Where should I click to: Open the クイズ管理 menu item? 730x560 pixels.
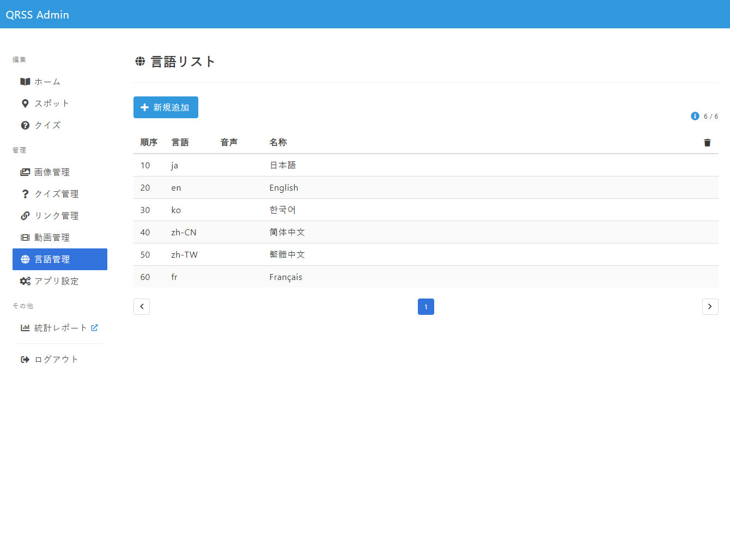(x=56, y=194)
